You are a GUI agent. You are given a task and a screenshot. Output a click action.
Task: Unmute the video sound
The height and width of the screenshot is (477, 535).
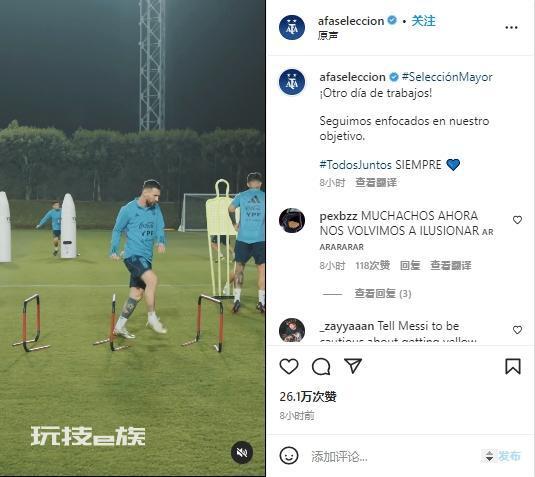pos(242,453)
